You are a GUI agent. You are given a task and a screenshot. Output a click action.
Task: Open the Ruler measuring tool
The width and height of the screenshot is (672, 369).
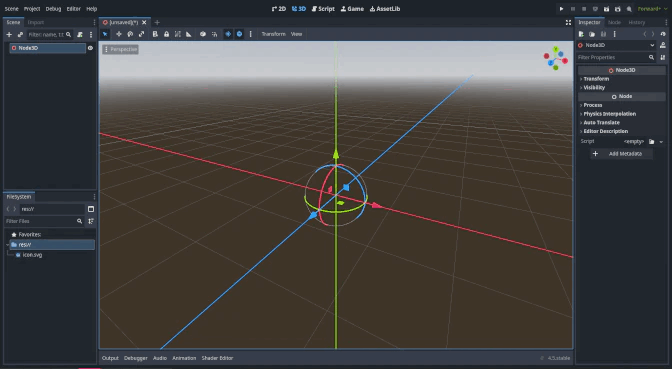pyautogui.click(x=189, y=34)
